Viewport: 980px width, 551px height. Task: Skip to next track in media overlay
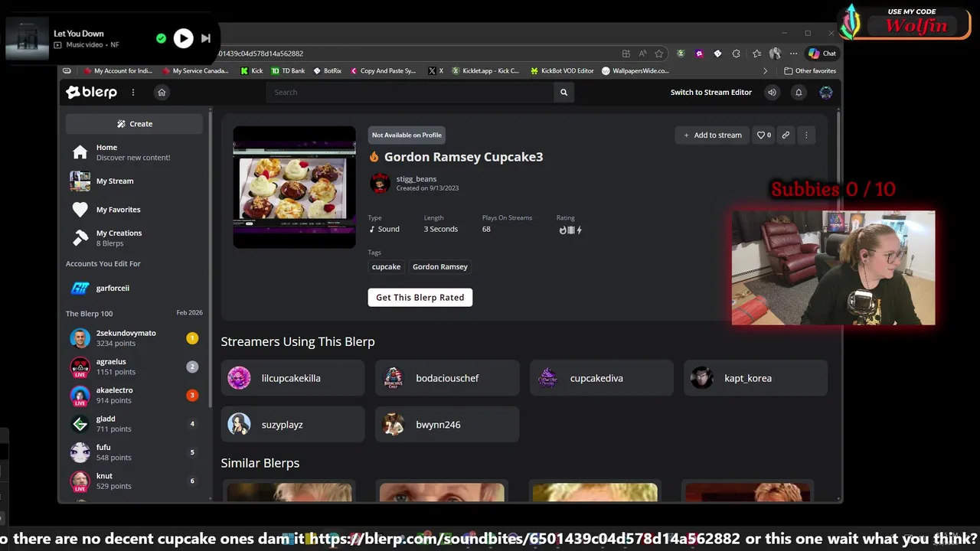206,38
